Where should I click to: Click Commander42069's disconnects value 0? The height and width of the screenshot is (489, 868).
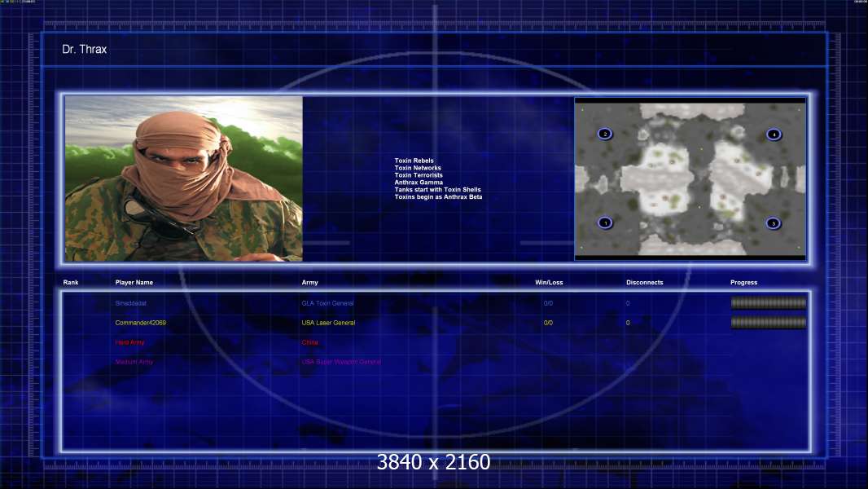click(x=628, y=323)
